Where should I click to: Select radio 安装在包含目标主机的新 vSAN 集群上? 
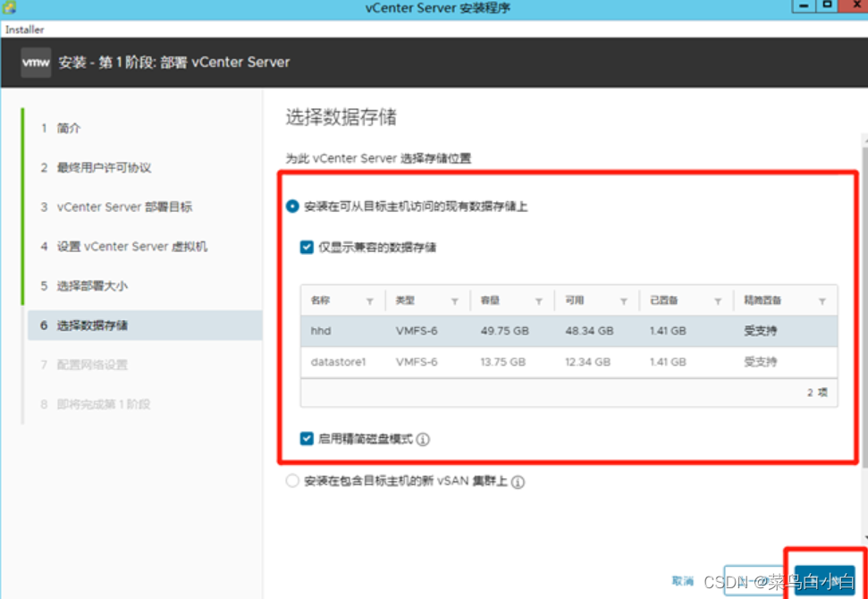(292, 481)
